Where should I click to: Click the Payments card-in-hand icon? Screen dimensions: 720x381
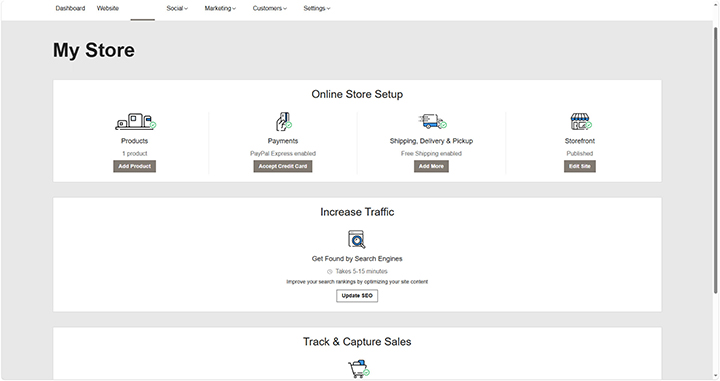[x=283, y=121]
